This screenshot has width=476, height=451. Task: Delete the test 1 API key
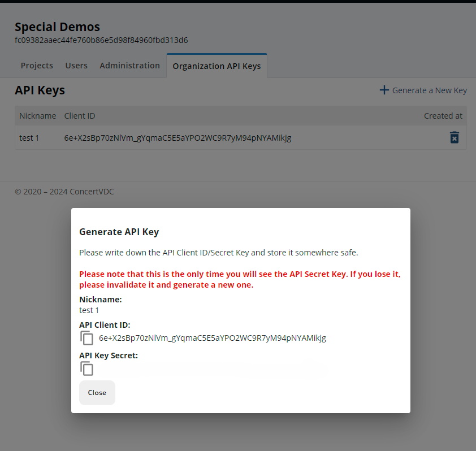(x=454, y=137)
